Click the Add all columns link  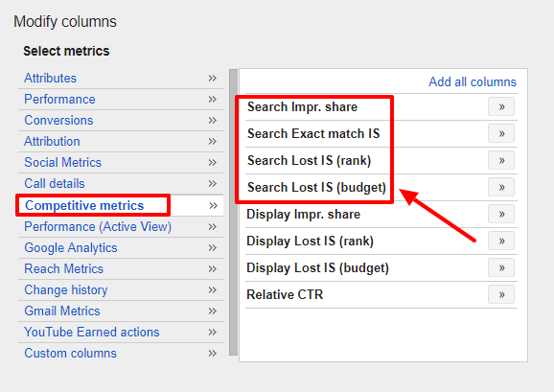click(x=473, y=81)
